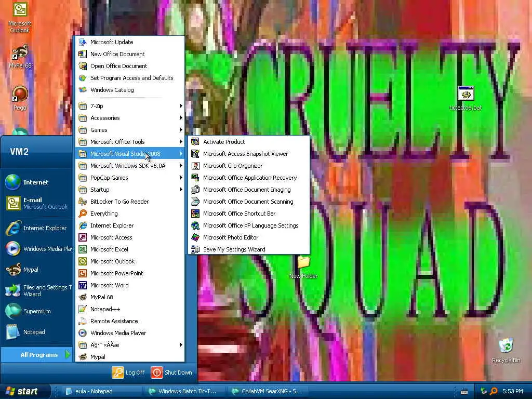This screenshot has height=399, width=532.
Task: Expand the PopCap Games submenu arrow
Action: (181, 178)
